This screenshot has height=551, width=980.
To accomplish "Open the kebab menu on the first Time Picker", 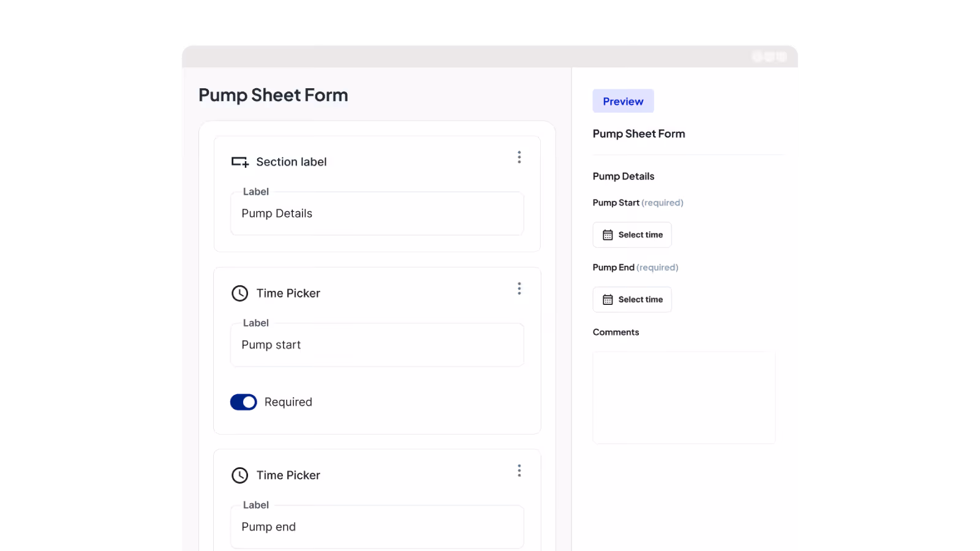I will coord(519,288).
